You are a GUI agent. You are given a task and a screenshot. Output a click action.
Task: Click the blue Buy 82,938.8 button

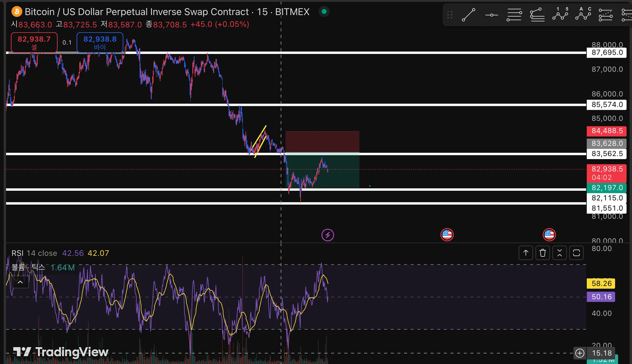[x=100, y=42]
